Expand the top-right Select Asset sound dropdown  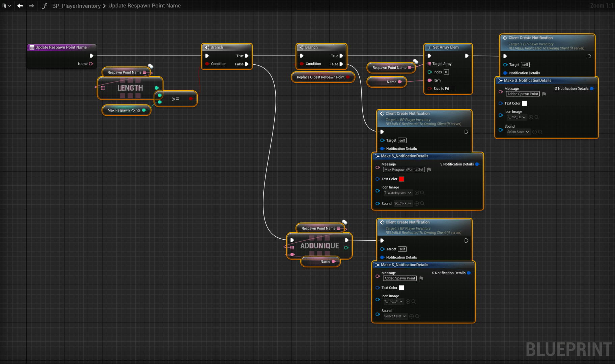(518, 132)
